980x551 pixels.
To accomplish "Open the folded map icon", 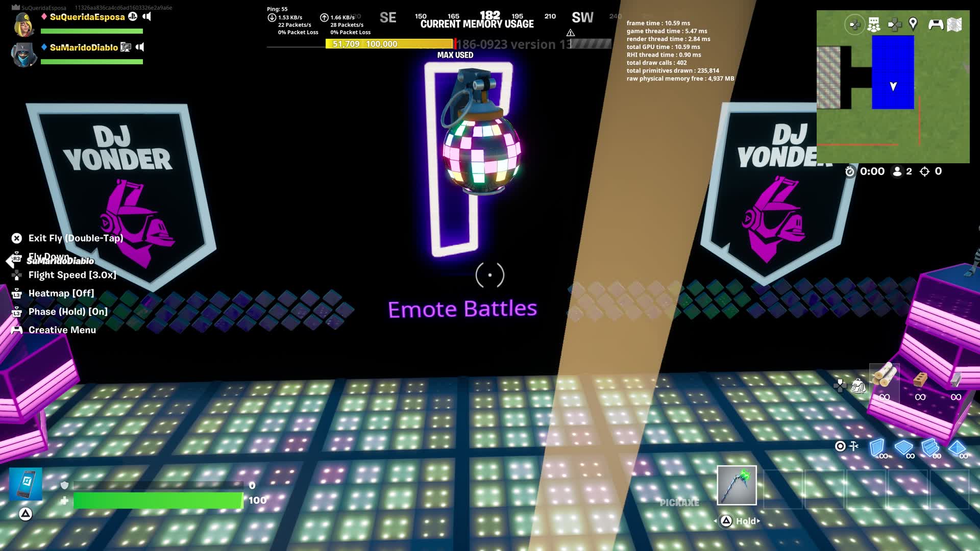I will coord(954,24).
